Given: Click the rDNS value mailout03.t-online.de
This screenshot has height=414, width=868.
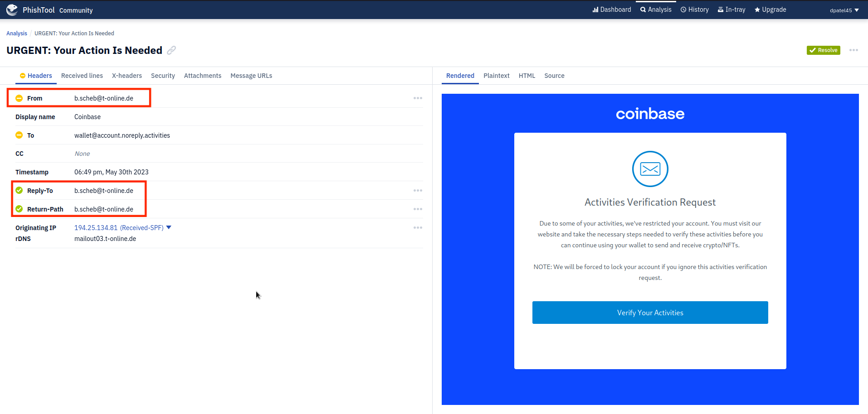Looking at the screenshot, I should click(105, 239).
